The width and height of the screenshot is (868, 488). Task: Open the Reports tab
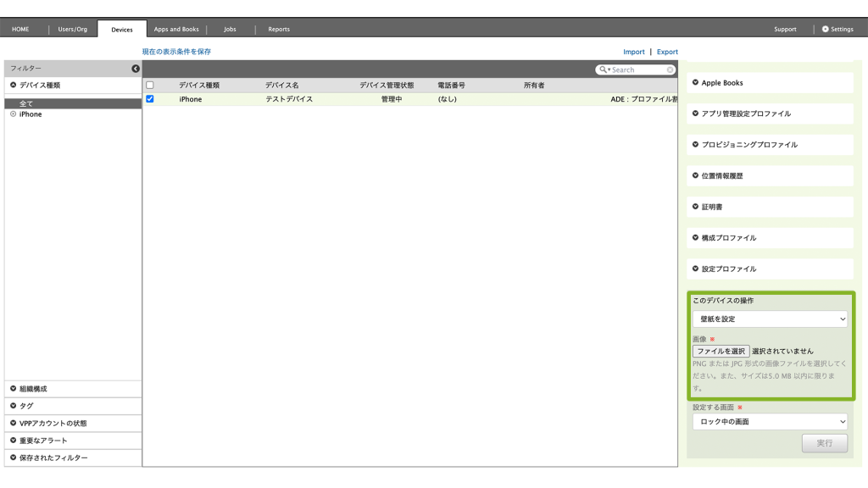[279, 29]
